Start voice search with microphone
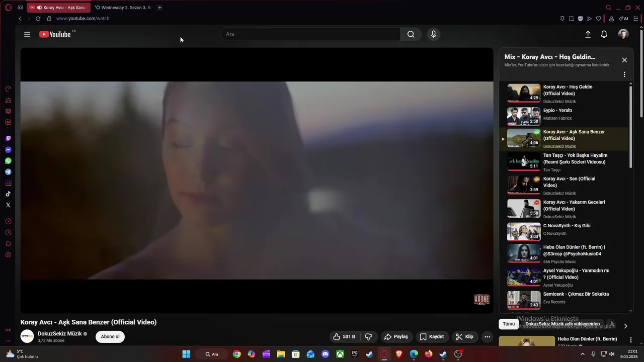The width and height of the screenshot is (644, 362). pyautogui.click(x=433, y=34)
